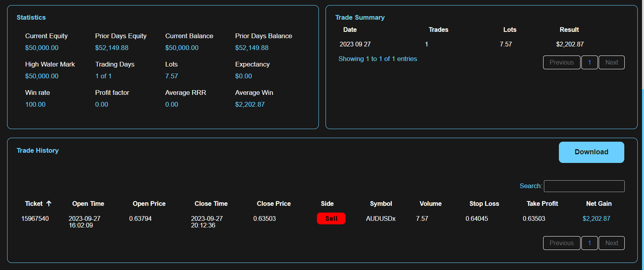Click Expectancy value $0.00
644x270 pixels.
tap(244, 76)
